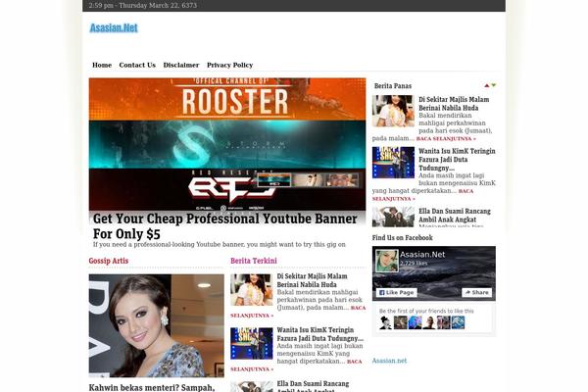Image resolution: width=588 pixels, height=392 pixels.
Task: Go to the Home menu item
Action: point(102,65)
